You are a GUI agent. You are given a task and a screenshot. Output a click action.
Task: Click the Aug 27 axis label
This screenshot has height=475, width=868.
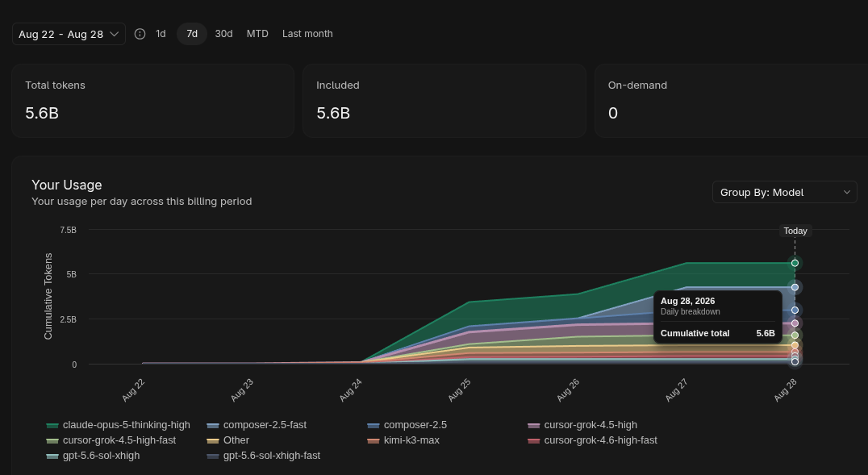pyautogui.click(x=677, y=390)
